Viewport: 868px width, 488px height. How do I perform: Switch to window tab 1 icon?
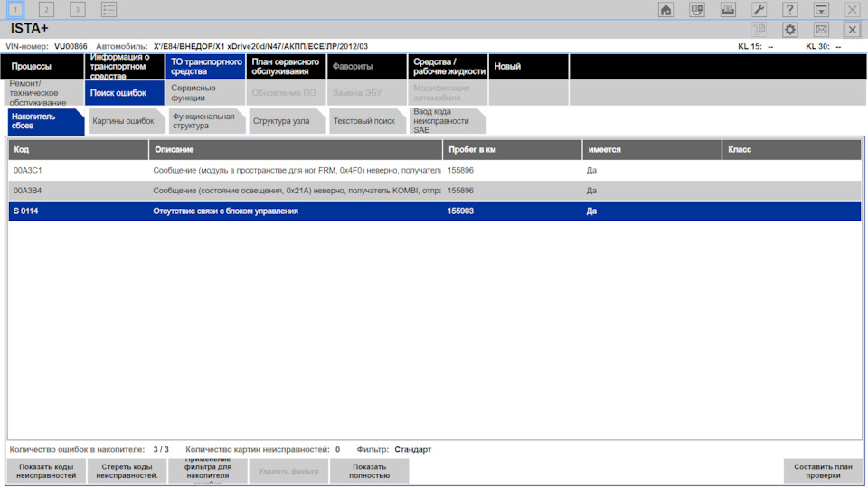click(15, 9)
